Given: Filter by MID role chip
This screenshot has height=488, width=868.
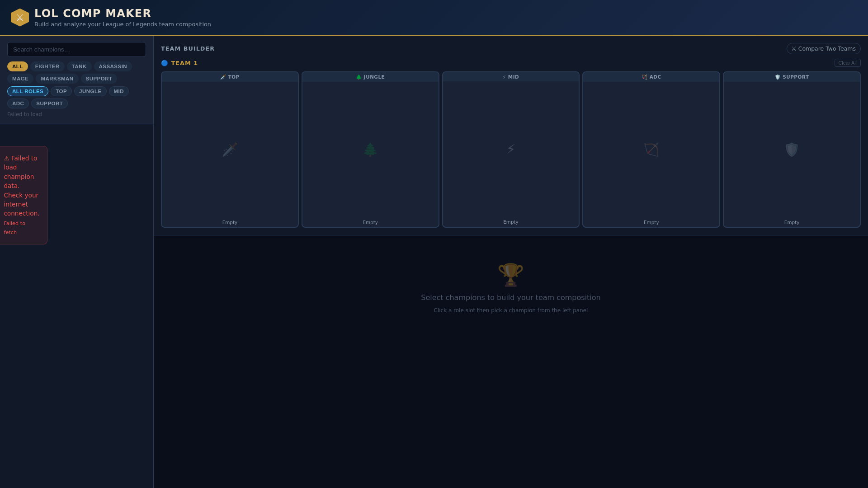Looking at the screenshot, I should pyautogui.click(x=119, y=91).
